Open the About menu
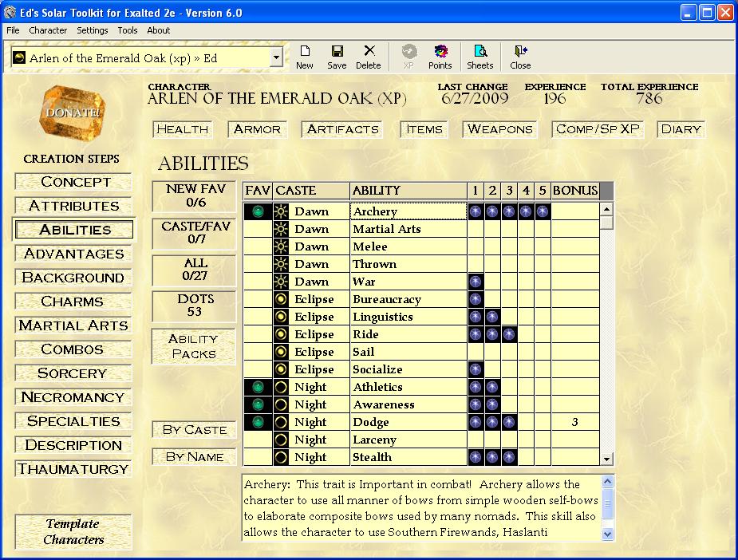Screen dimensions: 738x560 pos(159,30)
